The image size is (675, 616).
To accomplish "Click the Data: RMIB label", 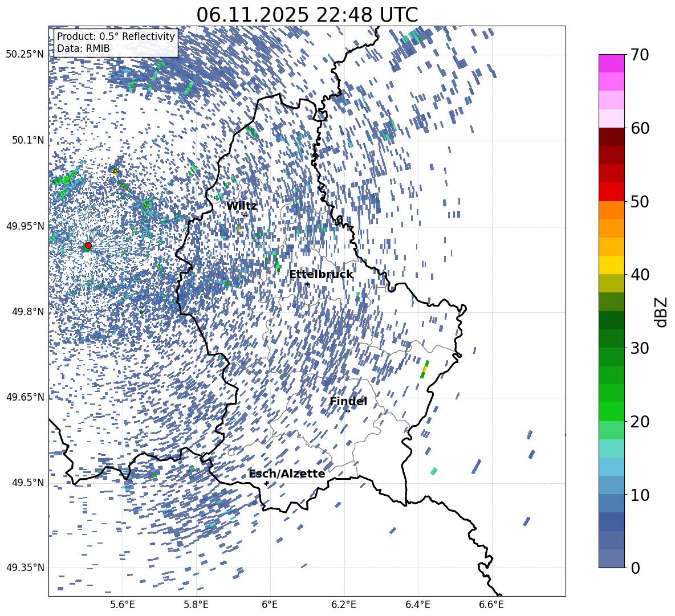I will point(83,48).
